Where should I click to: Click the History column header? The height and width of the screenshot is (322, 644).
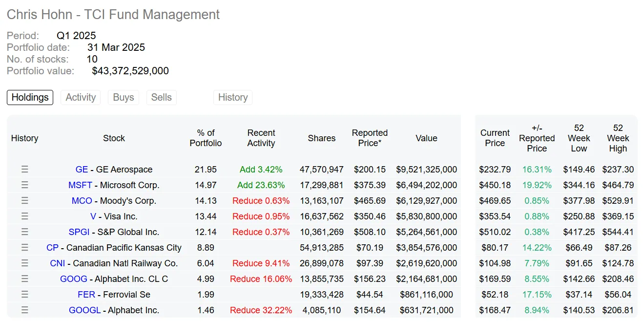pos(24,138)
